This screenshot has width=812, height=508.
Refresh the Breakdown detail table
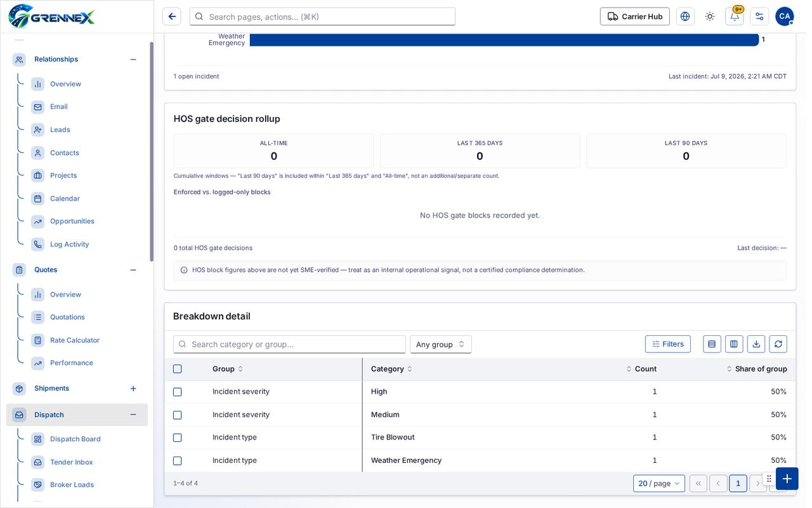[x=778, y=344]
